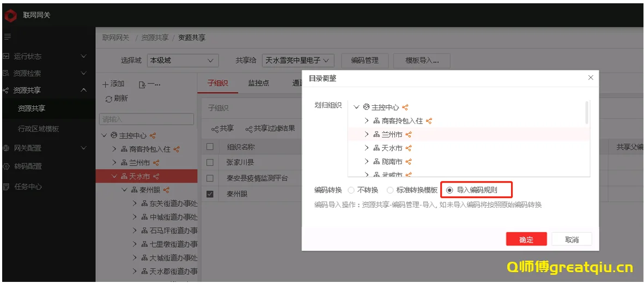Expand 商客拎包入住 in the left tree
Viewport: 644px width, 283px height.
tap(114, 149)
